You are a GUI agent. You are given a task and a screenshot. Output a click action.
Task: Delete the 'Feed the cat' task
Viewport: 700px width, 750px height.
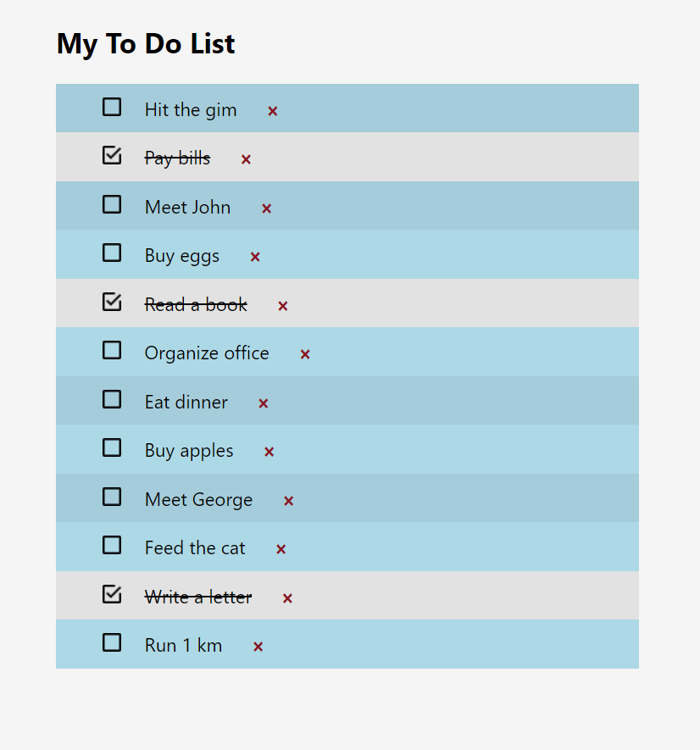tap(281, 549)
